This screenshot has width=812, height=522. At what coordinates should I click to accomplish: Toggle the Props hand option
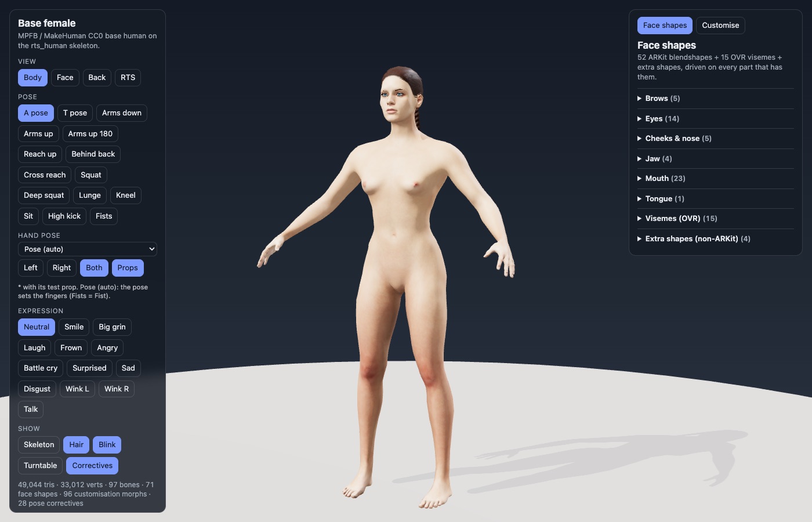click(x=128, y=268)
